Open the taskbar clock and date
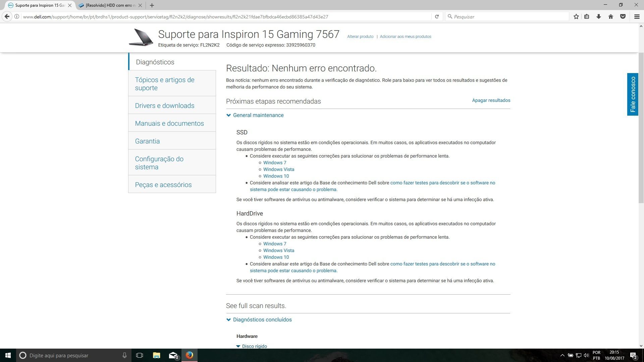 coord(614,355)
